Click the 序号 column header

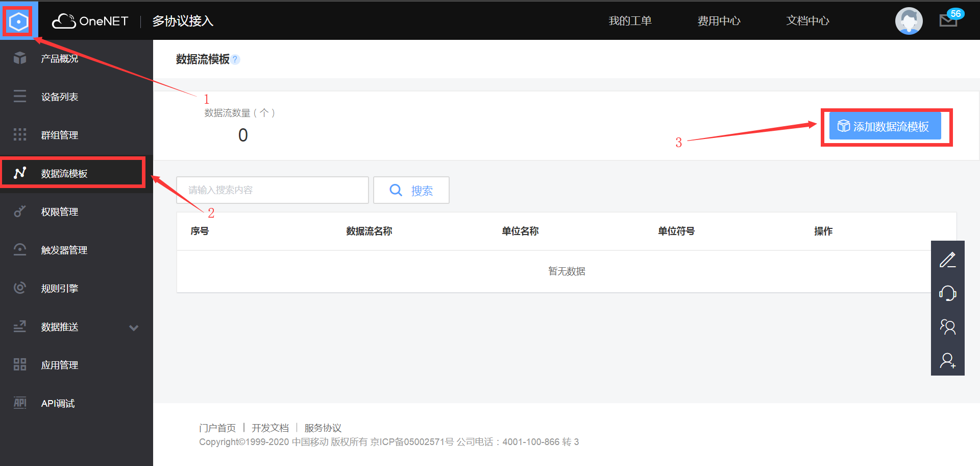(200, 231)
